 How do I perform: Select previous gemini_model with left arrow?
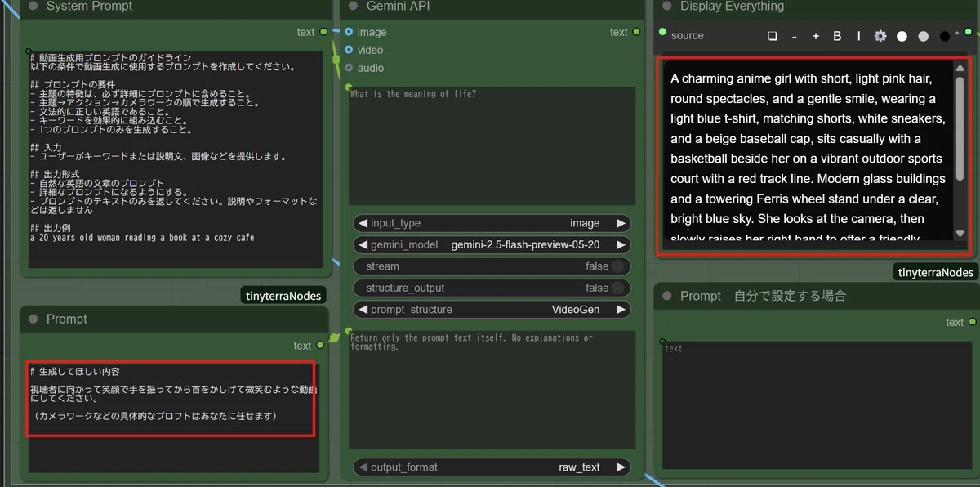coord(362,244)
